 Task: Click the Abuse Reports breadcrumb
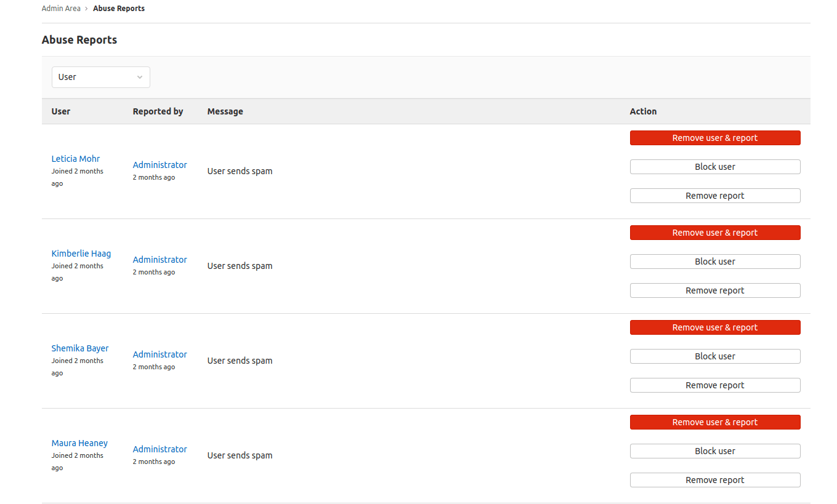tap(118, 8)
